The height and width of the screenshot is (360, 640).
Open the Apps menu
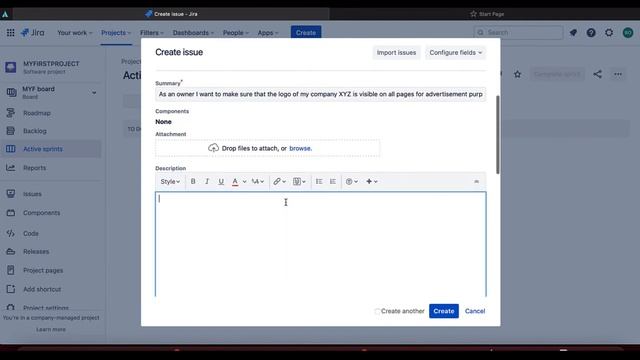click(x=268, y=33)
